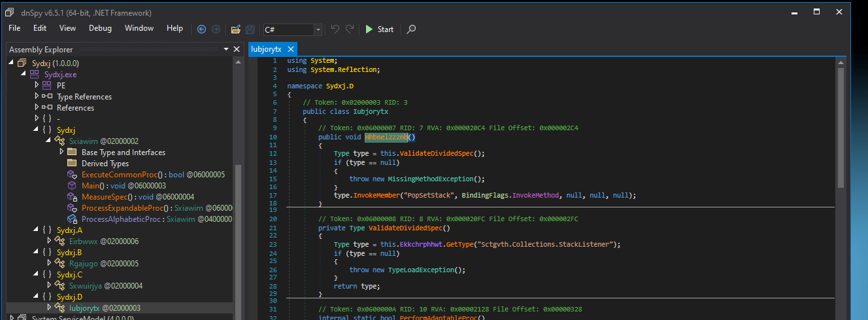Image resolution: width=868 pixels, height=320 pixels.
Task: Expand Base Type and Interfaces folder
Action: pyautogui.click(x=61, y=152)
